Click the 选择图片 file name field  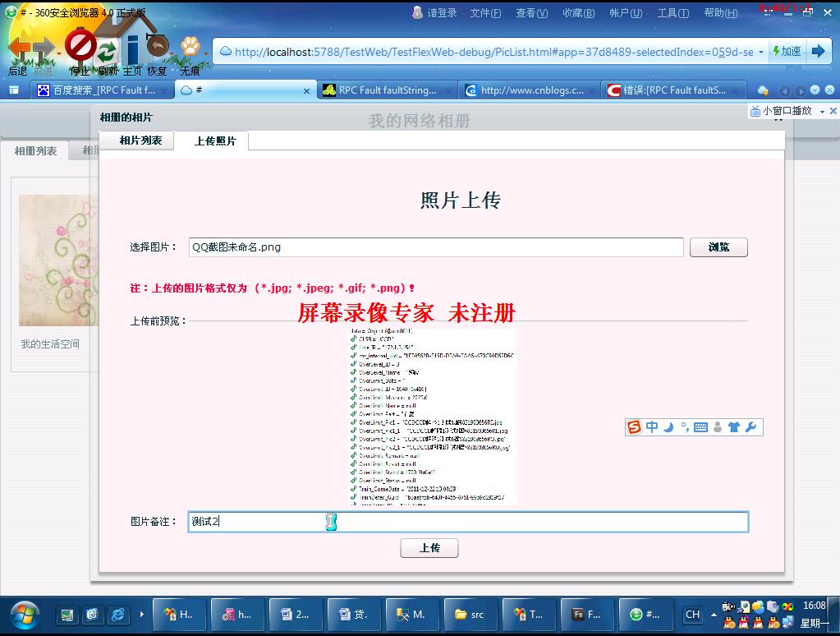(436, 247)
